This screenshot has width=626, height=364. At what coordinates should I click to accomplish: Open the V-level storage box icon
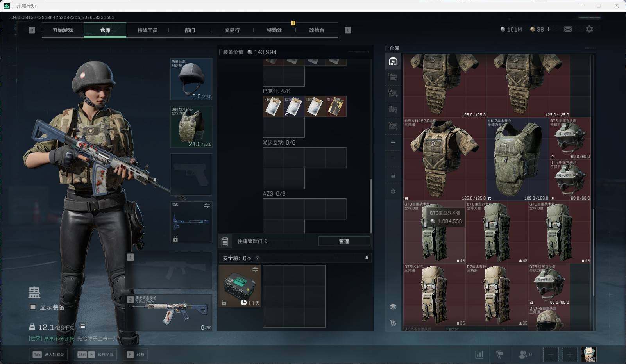(x=393, y=126)
